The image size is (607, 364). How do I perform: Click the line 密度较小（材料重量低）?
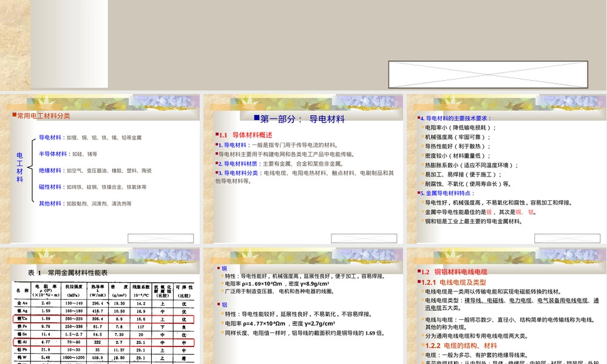(457, 156)
